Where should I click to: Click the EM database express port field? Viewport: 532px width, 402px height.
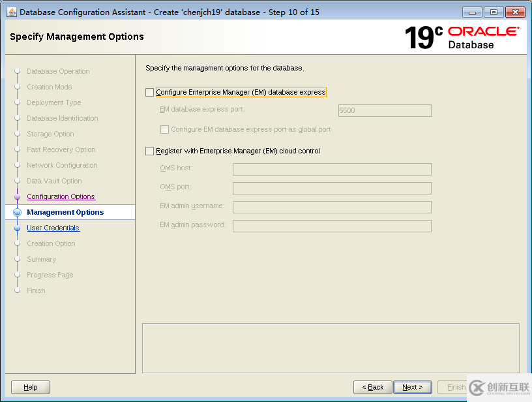click(385, 111)
